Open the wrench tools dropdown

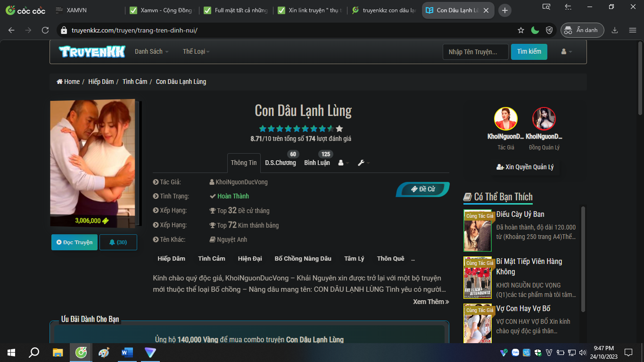tap(363, 163)
